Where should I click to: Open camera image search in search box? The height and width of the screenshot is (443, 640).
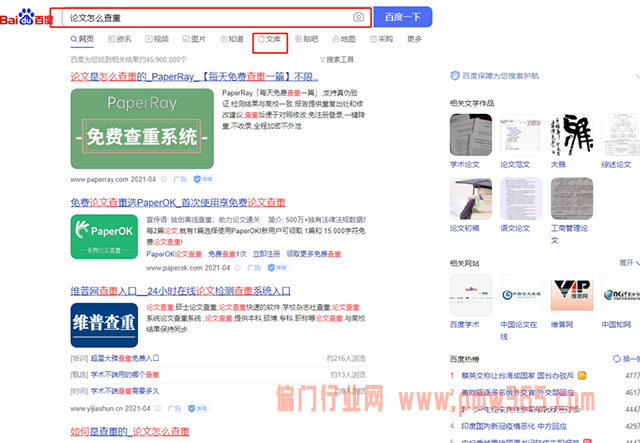[x=358, y=17]
